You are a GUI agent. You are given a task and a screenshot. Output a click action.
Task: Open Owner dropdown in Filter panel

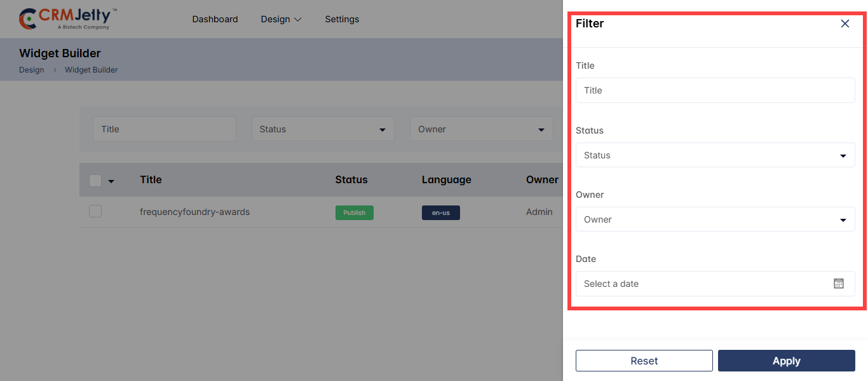[x=715, y=219]
